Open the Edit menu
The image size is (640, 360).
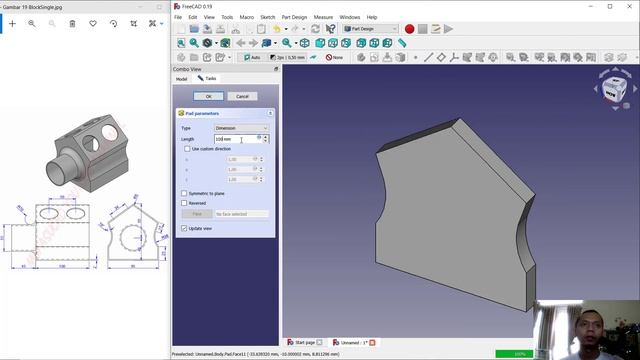(193, 17)
